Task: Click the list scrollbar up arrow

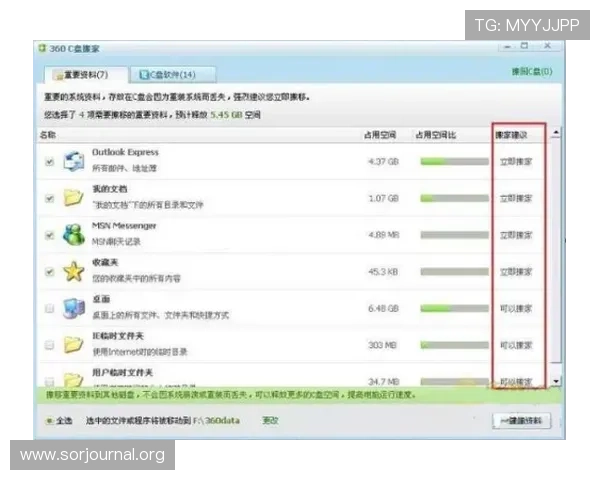Action: click(556, 132)
